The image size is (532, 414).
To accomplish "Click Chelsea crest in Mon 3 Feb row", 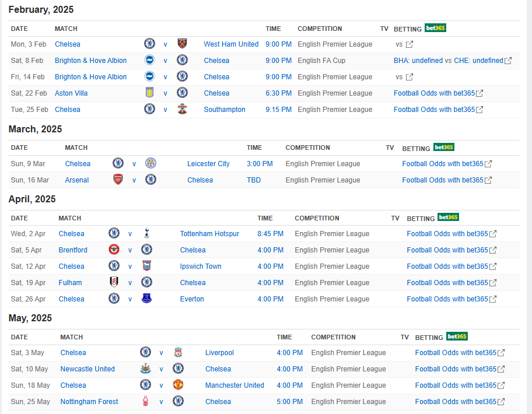I will tap(149, 43).
